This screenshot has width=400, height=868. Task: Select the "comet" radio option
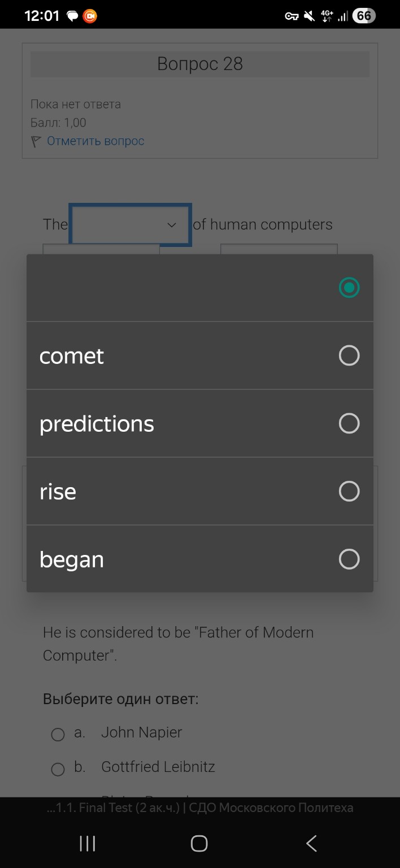pyautogui.click(x=349, y=355)
